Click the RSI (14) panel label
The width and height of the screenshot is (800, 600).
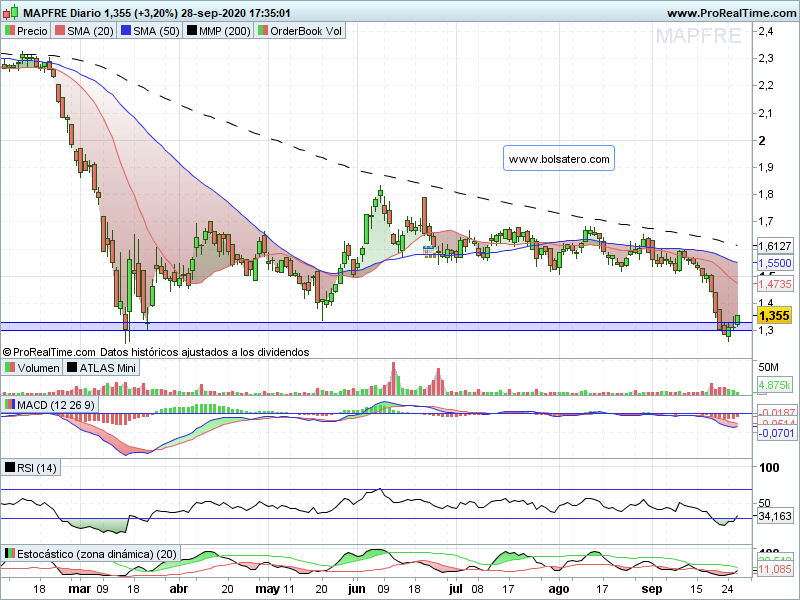(37, 468)
